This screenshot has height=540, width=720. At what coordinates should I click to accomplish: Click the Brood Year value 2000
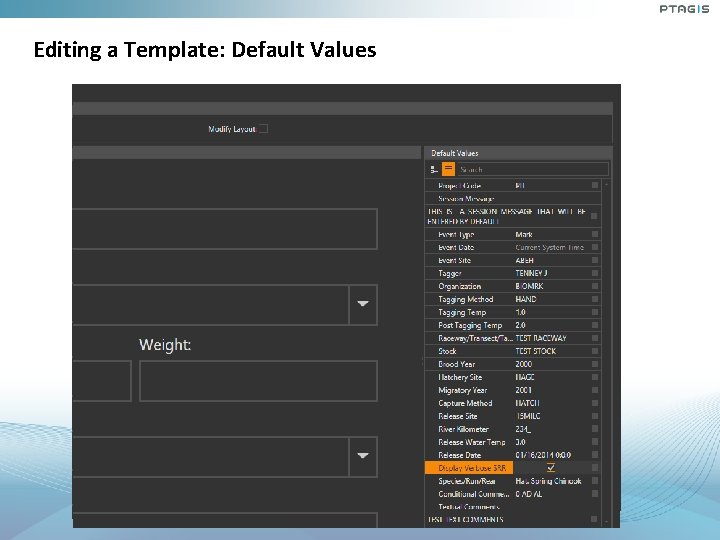coord(523,364)
